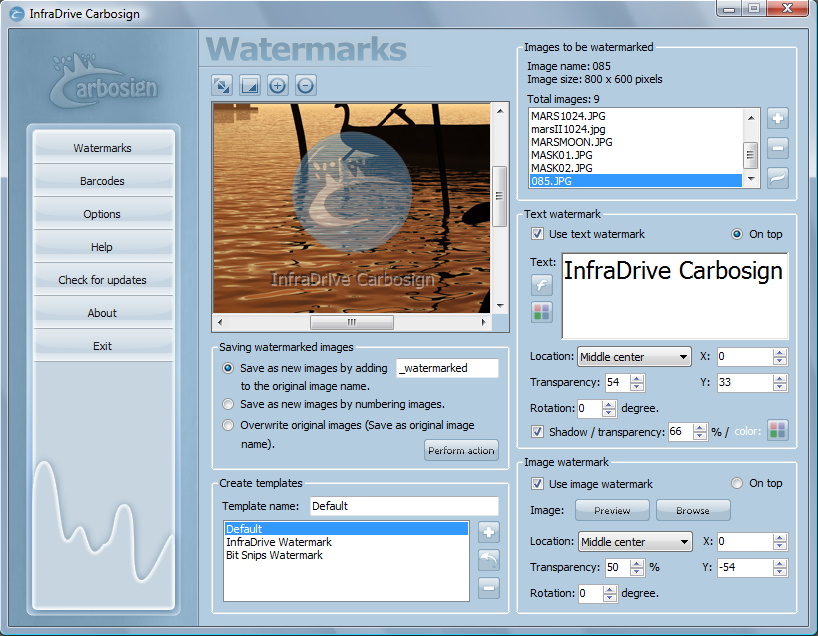
Task: Open the Barcodes section
Action: tap(103, 181)
